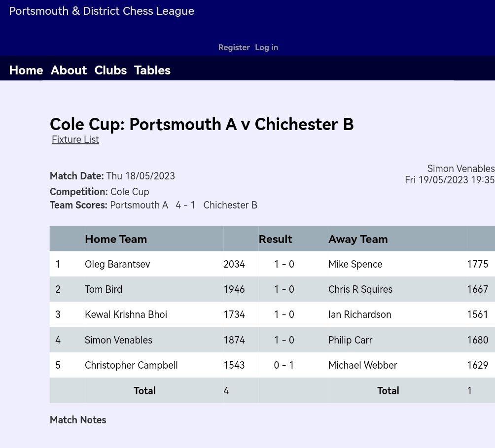
Task: Click away player Michael Webber
Action: coord(363,365)
